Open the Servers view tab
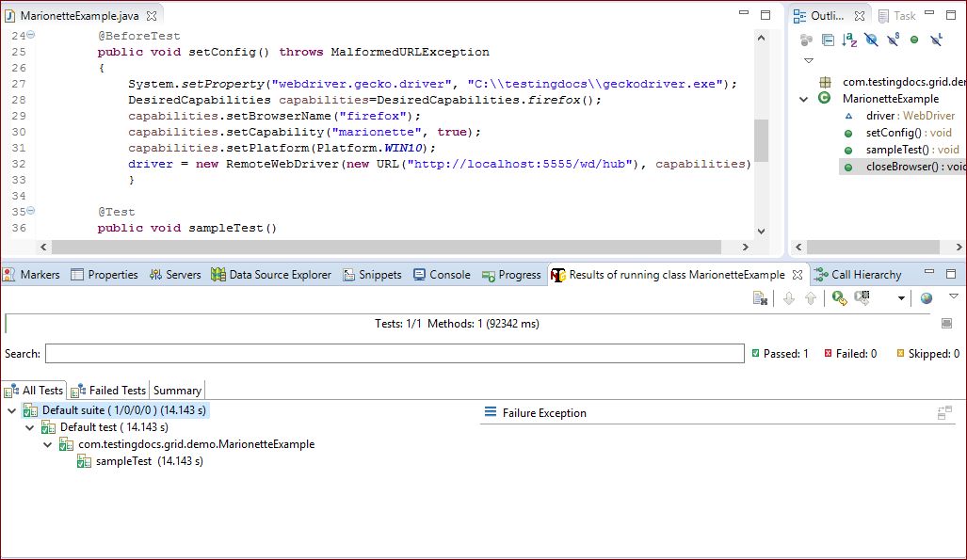The height and width of the screenshot is (560, 967). point(176,275)
